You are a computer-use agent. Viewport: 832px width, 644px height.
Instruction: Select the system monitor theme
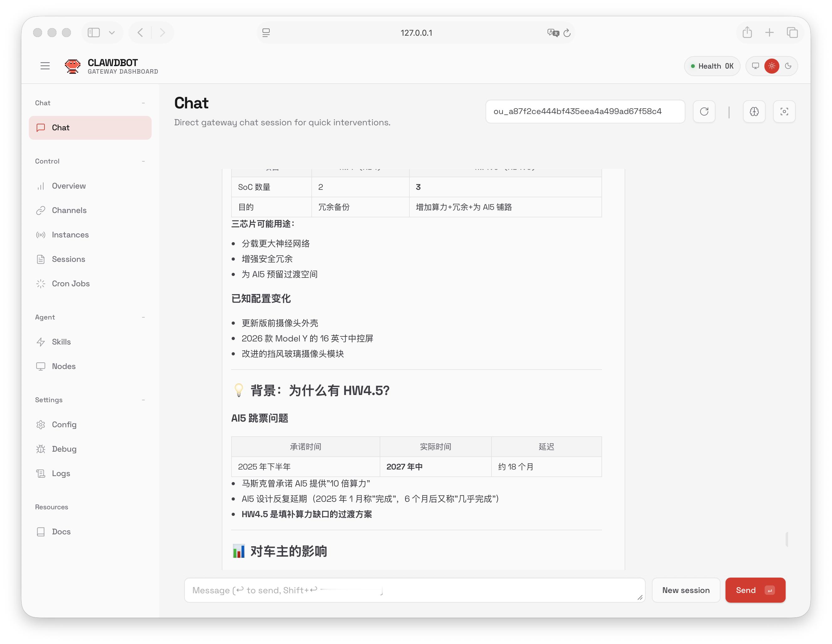(755, 66)
